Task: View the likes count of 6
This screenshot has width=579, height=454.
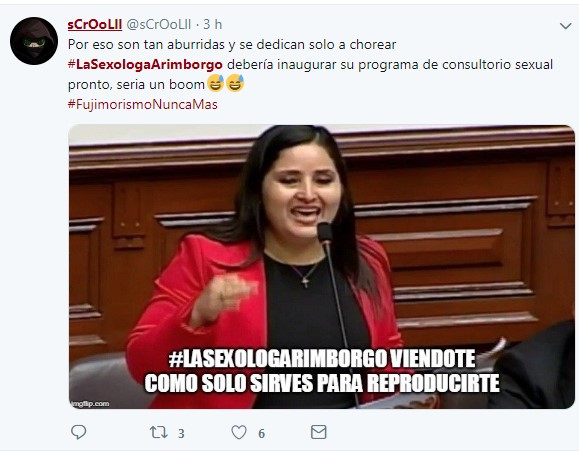Action: pos(261,433)
